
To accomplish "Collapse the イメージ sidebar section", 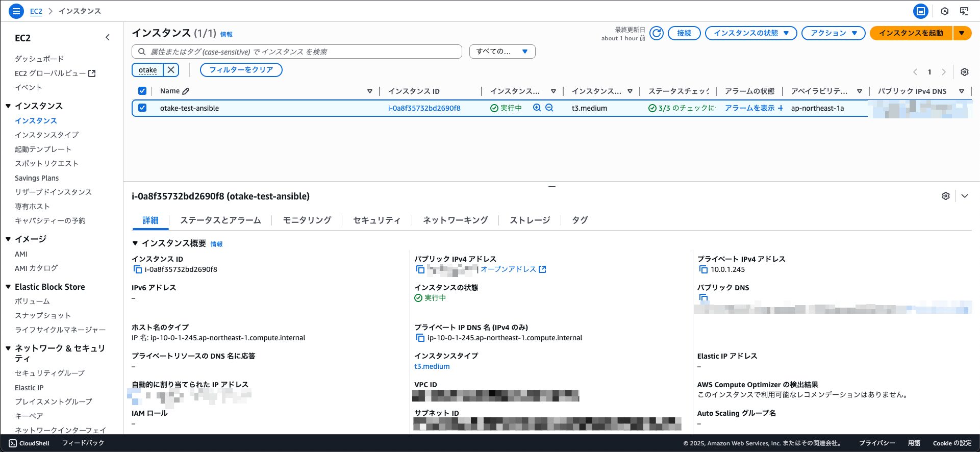I will 8,239.
